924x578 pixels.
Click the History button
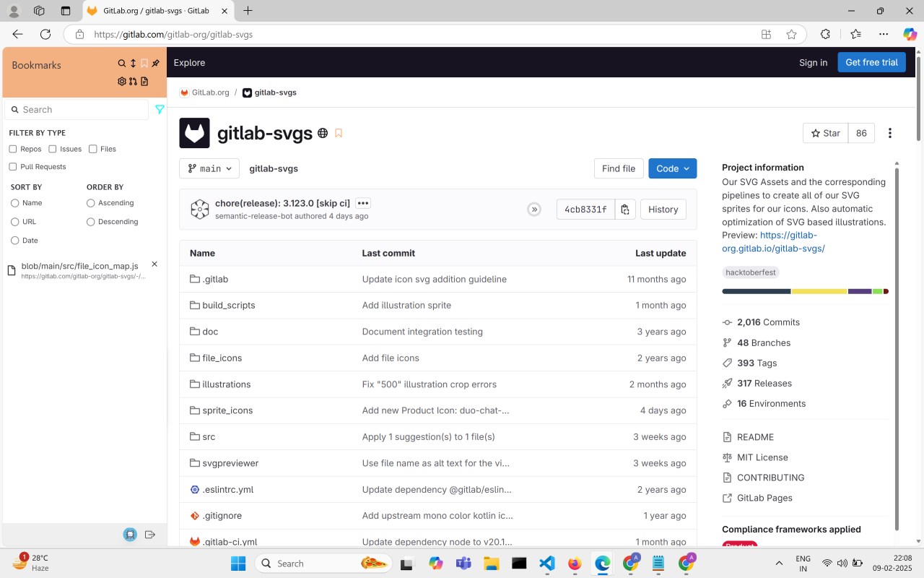pyautogui.click(x=663, y=210)
